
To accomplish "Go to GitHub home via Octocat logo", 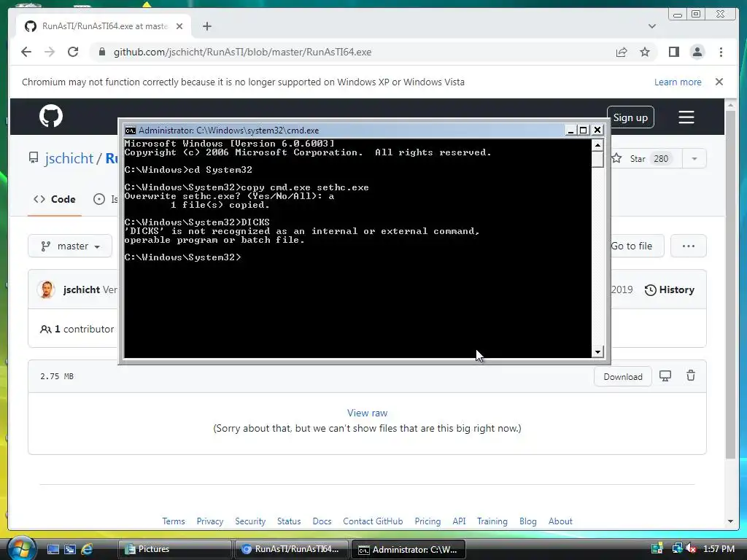I will point(51,116).
